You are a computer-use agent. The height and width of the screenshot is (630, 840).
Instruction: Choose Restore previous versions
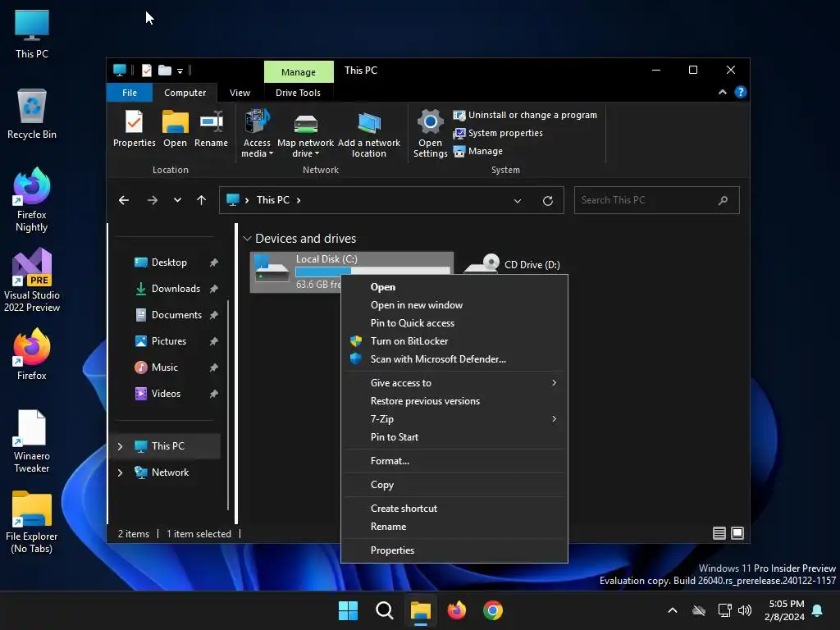click(454, 401)
